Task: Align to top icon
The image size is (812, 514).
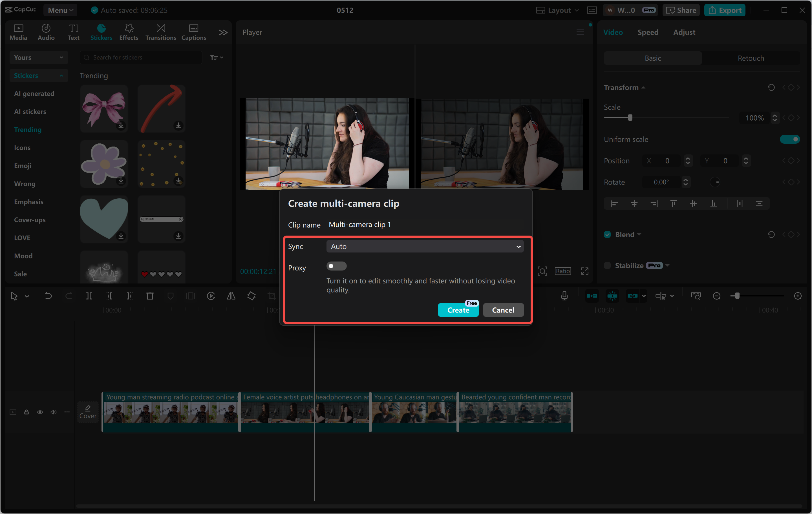Action: (x=673, y=203)
